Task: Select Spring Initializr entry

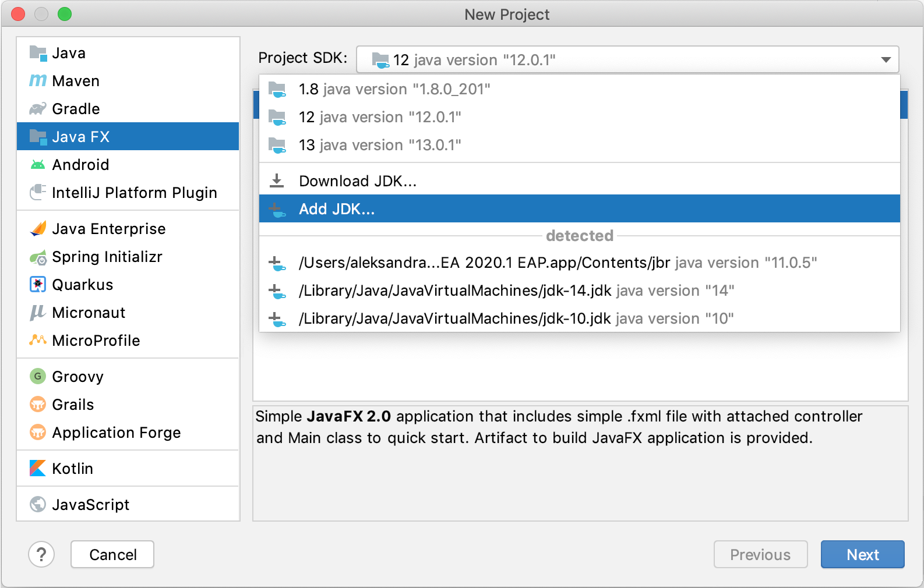Action: pyautogui.click(x=128, y=257)
